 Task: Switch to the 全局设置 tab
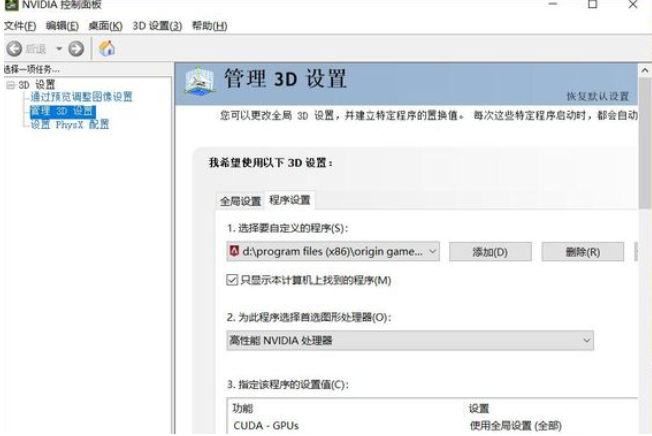click(240, 201)
